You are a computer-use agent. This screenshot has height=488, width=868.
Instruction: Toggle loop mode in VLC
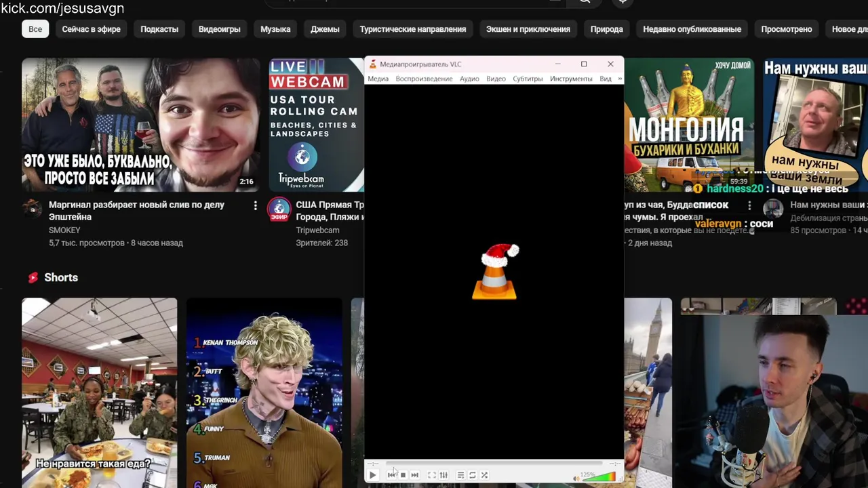click(473, 475)
